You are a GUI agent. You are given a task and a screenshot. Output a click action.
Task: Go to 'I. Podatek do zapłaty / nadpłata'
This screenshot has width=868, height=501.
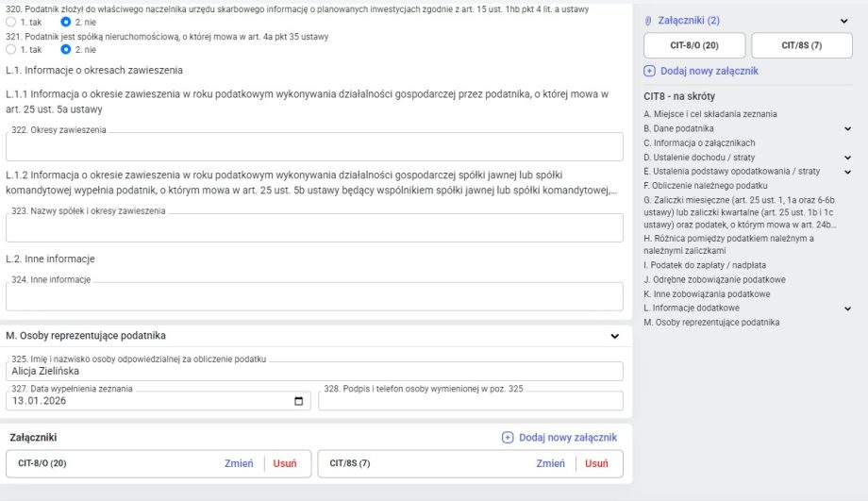pos(705,265)
